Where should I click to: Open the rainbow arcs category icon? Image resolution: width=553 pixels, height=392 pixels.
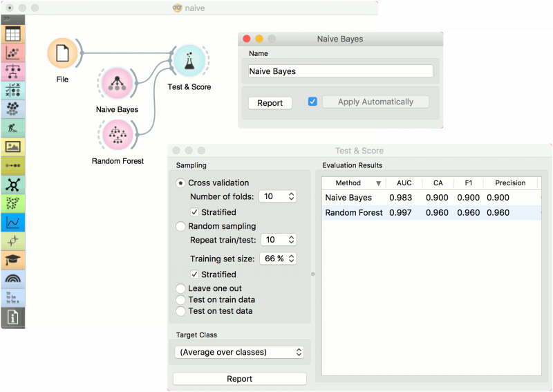(x=12, y=279)
